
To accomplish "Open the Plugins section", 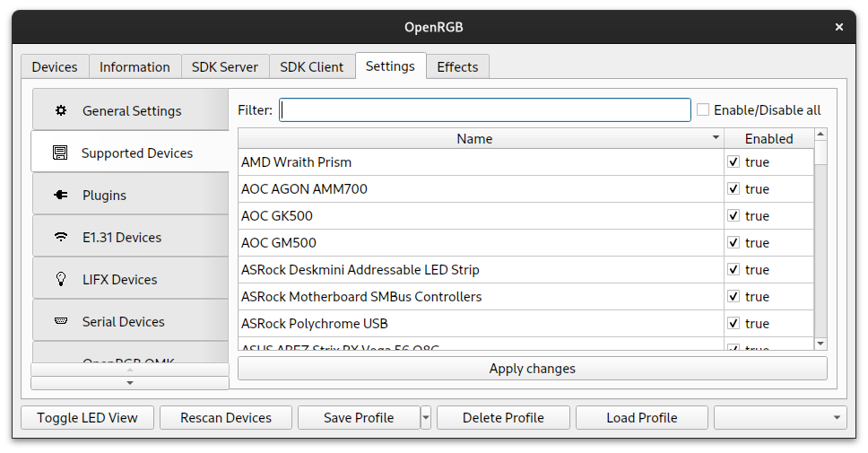I will pos(131,195).
